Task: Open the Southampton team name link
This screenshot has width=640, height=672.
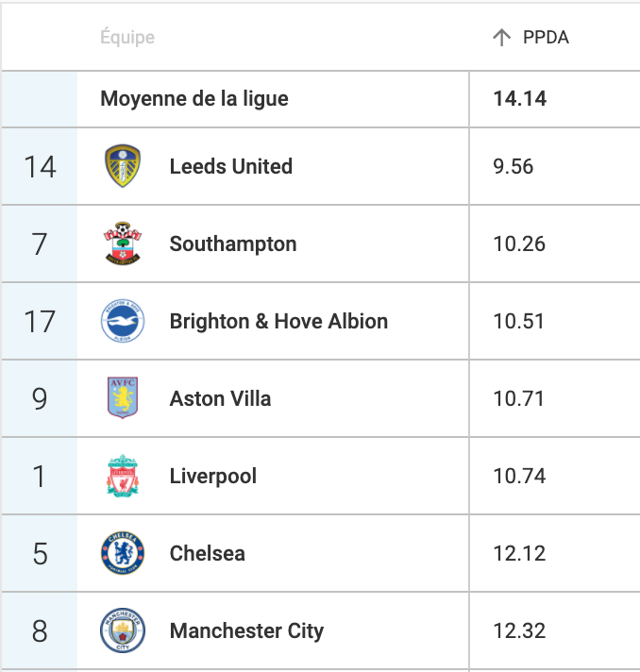Action: pos(233,244)
